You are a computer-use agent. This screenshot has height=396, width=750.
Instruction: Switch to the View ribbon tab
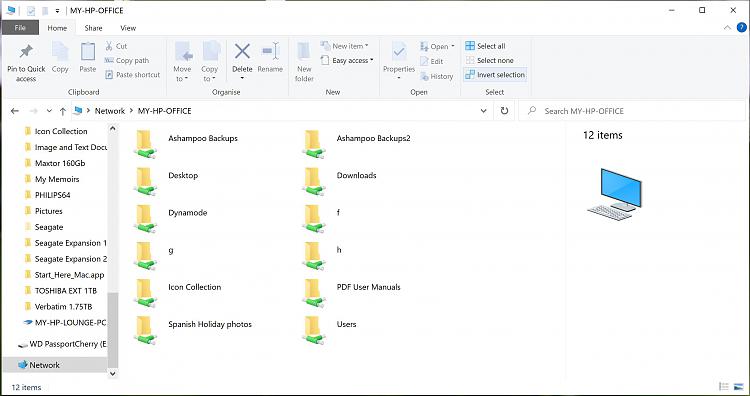tap(128, 28)
